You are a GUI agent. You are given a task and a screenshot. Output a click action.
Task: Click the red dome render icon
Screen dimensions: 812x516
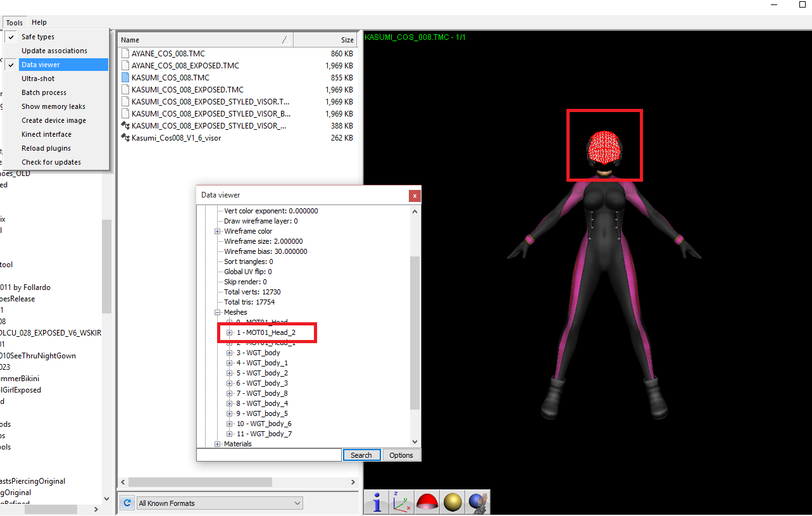click(427, 503)
